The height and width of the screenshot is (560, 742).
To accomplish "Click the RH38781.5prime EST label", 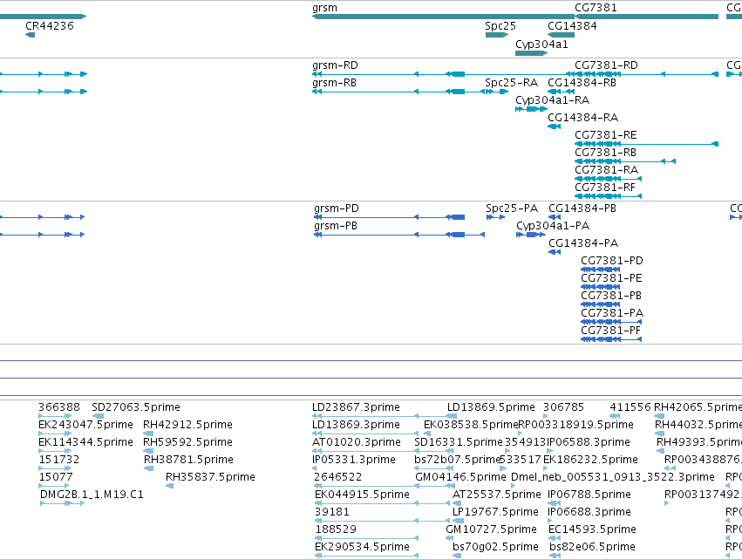I will (x=189, y=460).
